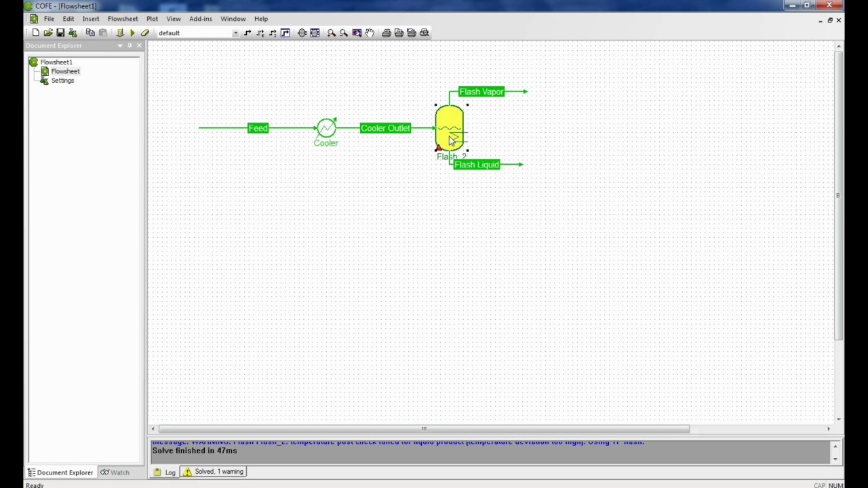Screen dimensions: 868x488
Task: Switch to the Log tab
Action: coord(165,472)
